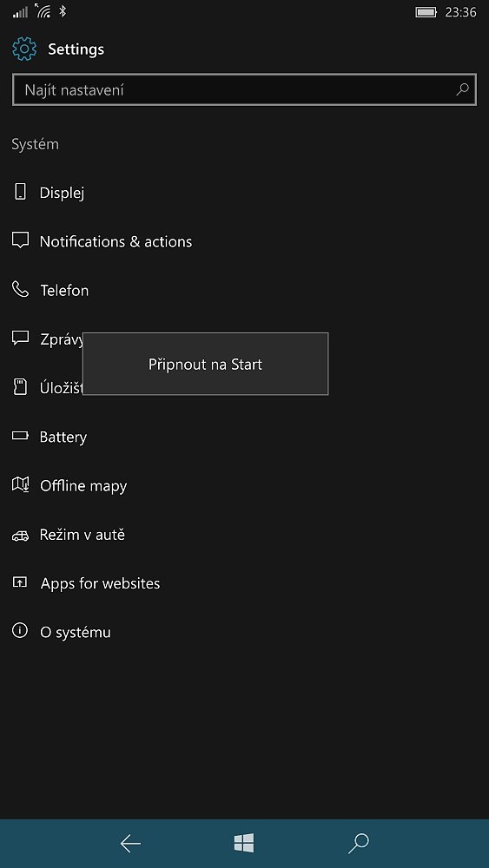Open O systému
The width and height of the screenshot is (489, 868).
click(76, 632)
